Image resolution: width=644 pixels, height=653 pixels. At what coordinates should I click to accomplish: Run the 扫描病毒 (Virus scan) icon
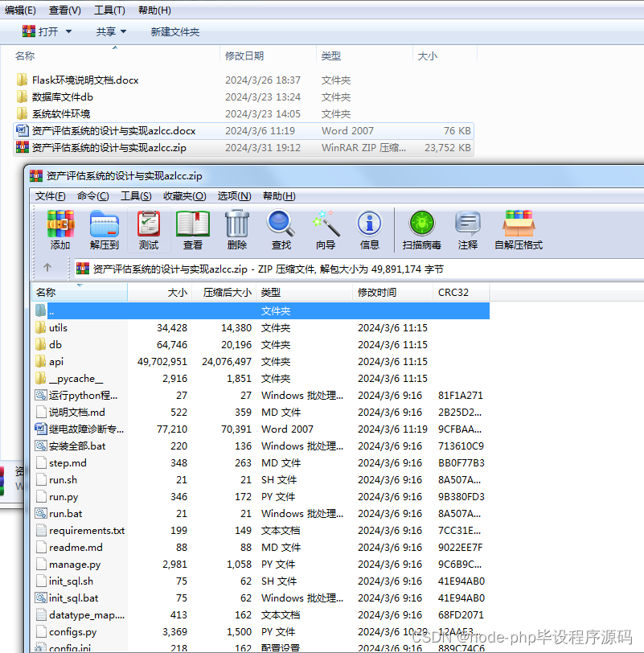pyautogui.click(x=422, y=230)
